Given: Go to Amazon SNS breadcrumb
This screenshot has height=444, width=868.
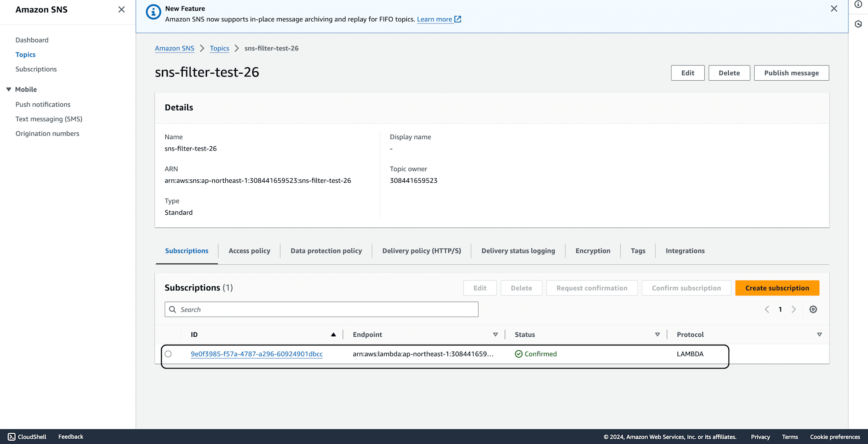Looking at the screenshot, I should pos(174,48).
